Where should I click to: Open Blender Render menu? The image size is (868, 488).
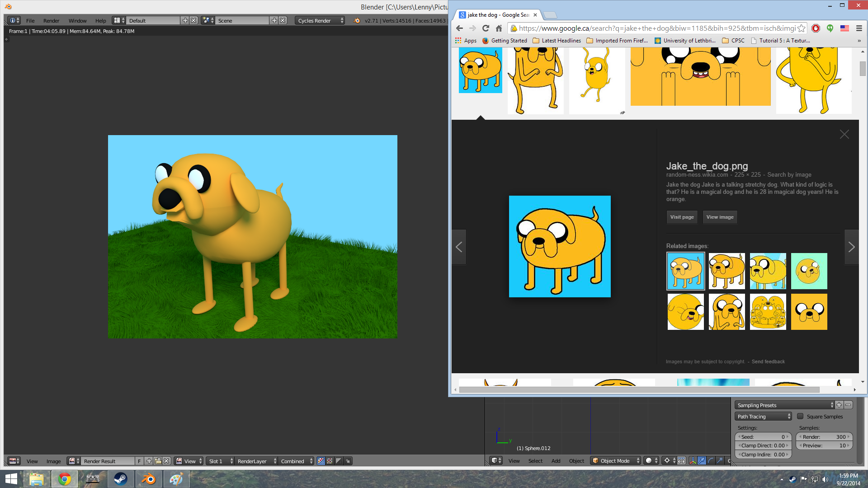click(51, 20)
